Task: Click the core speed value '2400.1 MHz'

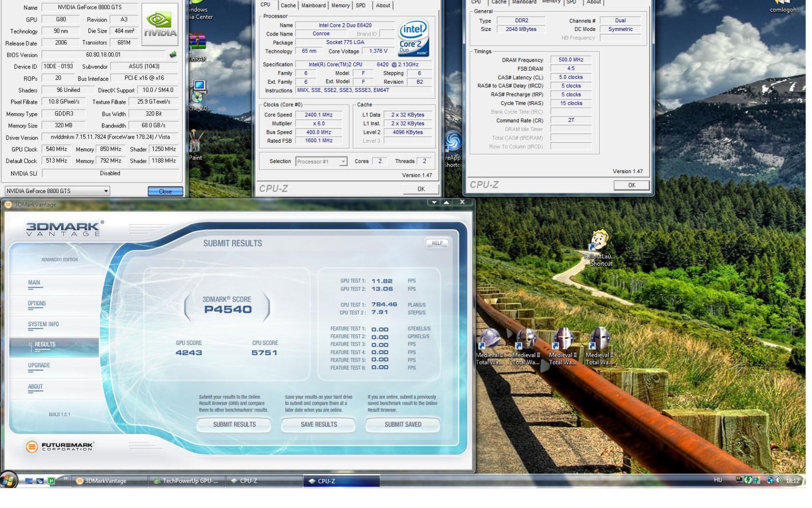Action: coord(319,115)
